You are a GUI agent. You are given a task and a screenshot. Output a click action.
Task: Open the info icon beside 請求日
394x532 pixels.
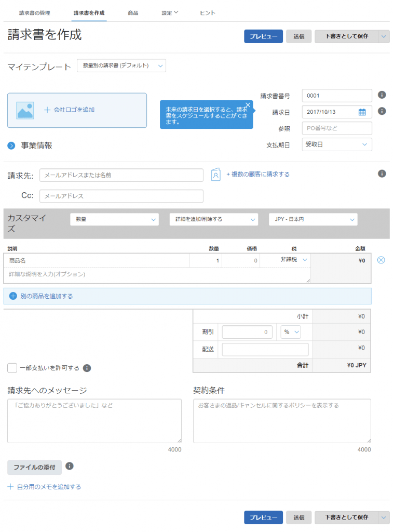[382, 111]
